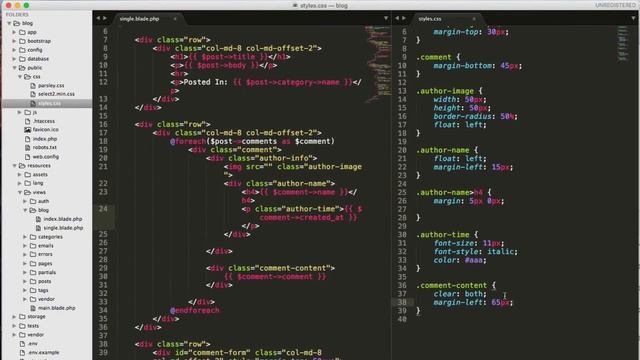Click the bootstrap folder icon

[x=22, y=41]
